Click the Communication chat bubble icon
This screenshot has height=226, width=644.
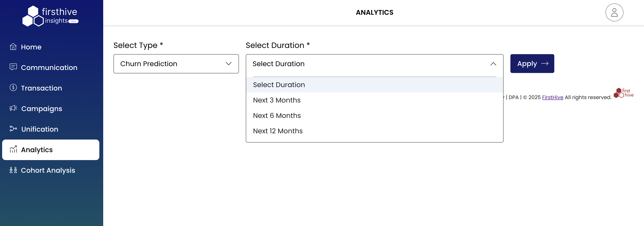click(x=13, y=67)
